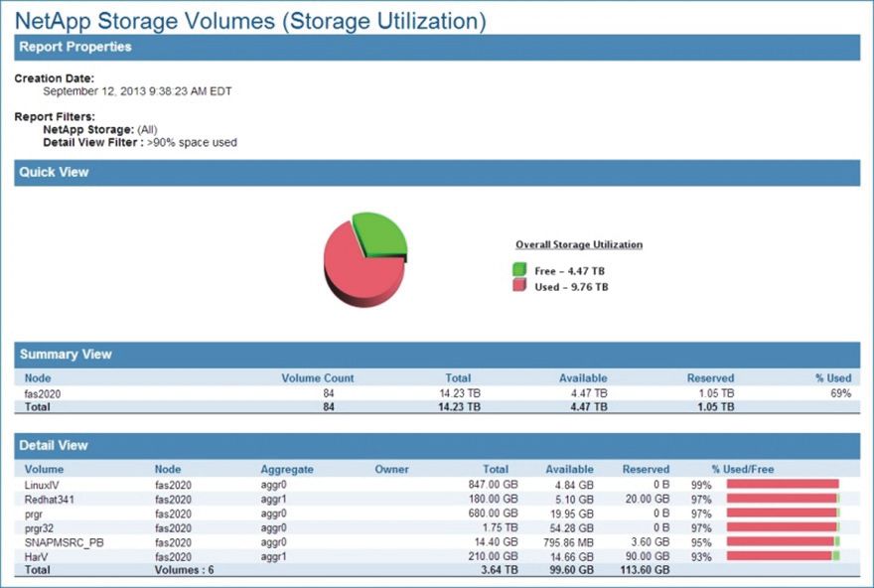
Task: Click the 20.00 GB reserved for Redhat341
Action: pos(648,499)
